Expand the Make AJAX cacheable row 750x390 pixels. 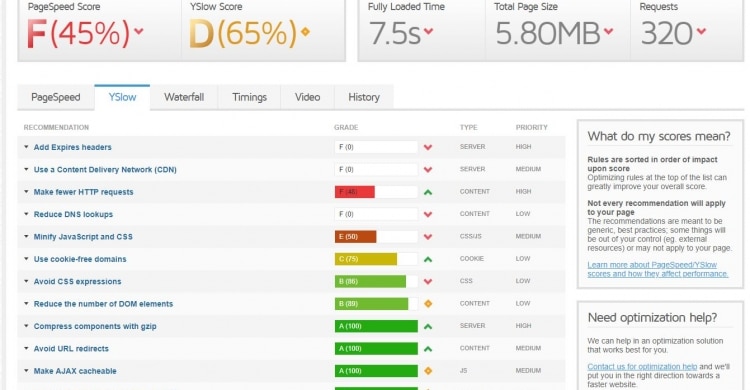[x=26, y=370]
